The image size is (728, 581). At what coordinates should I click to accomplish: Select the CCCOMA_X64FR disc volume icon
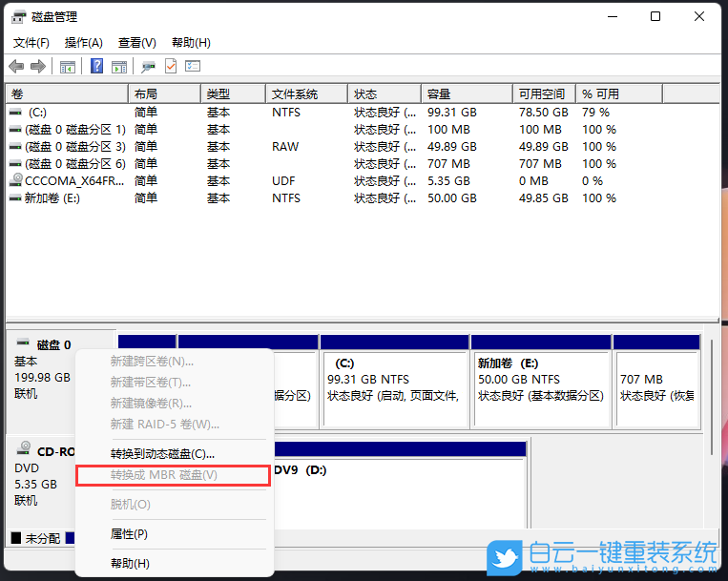[x=17, y=179]
